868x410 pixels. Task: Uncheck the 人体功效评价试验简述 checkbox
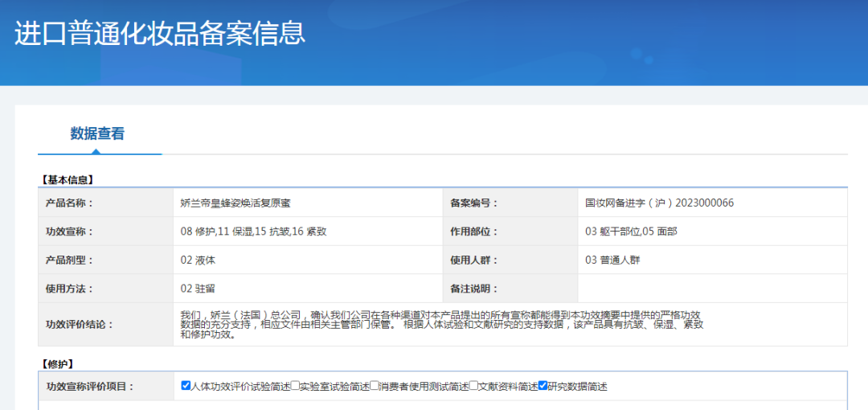(186, 386)
